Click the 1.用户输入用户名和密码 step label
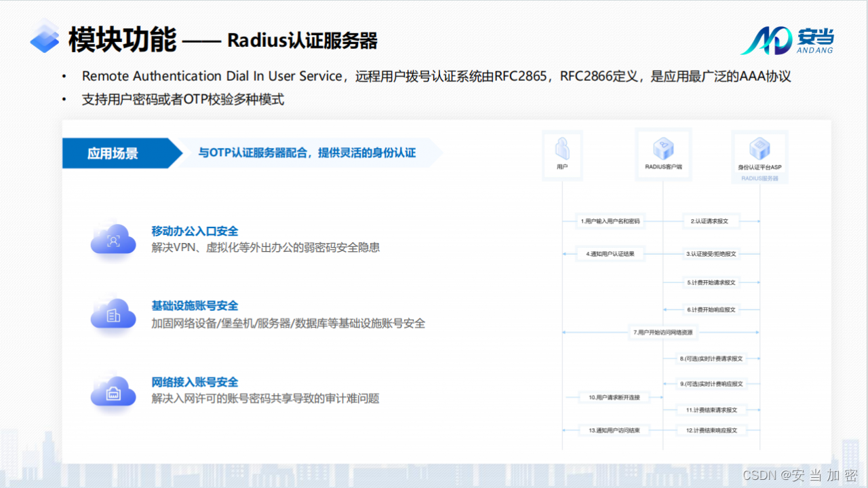Image resolution: width=868 pixels, height=488 pixels. coord(610,221)
